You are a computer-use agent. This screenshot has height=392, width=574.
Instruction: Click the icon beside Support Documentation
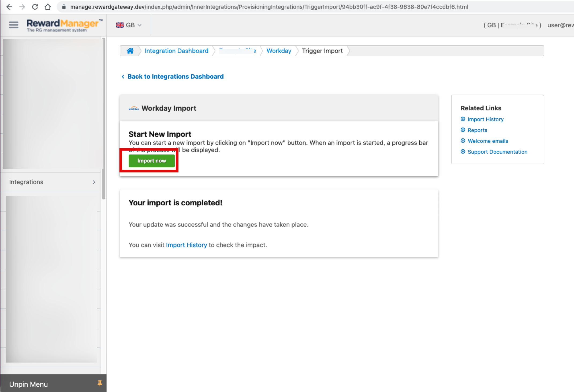click(463, 152)
